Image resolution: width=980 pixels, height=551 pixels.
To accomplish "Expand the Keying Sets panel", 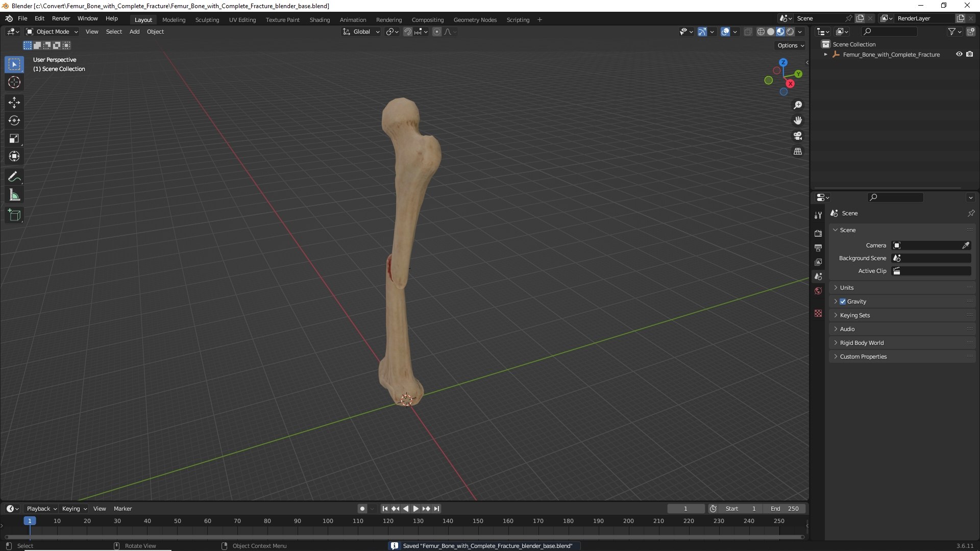I will point(902,315).
